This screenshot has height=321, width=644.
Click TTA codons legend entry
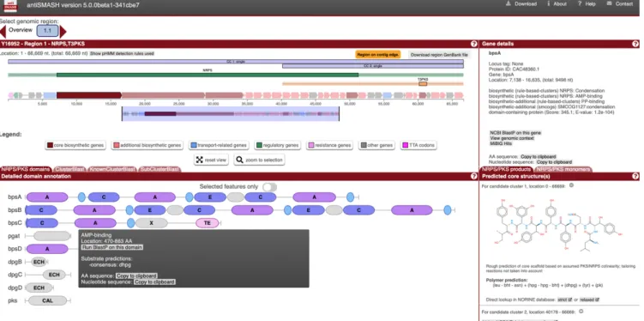tap(418, 145)
